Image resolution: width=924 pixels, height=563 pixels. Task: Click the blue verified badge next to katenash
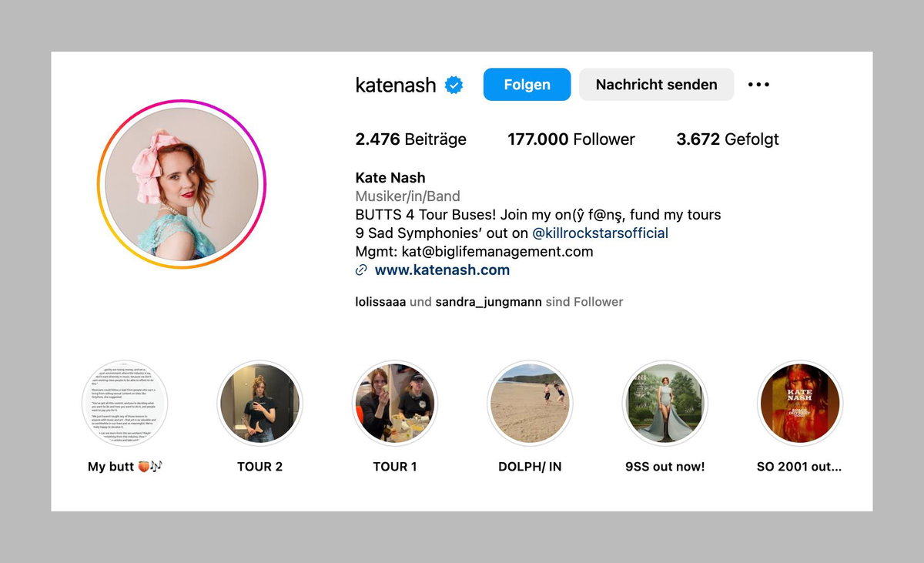coord(454,85)
